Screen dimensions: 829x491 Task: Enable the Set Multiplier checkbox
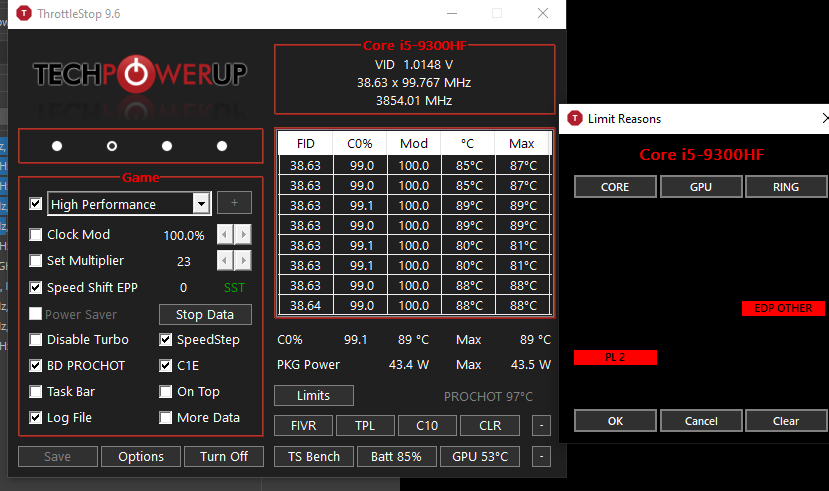pos(35,261)
